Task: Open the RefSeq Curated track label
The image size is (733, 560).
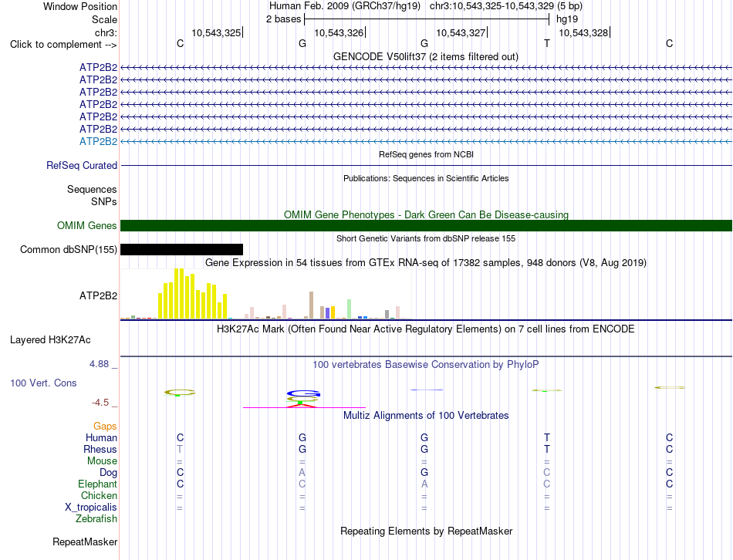Action: tap(82, 166)
